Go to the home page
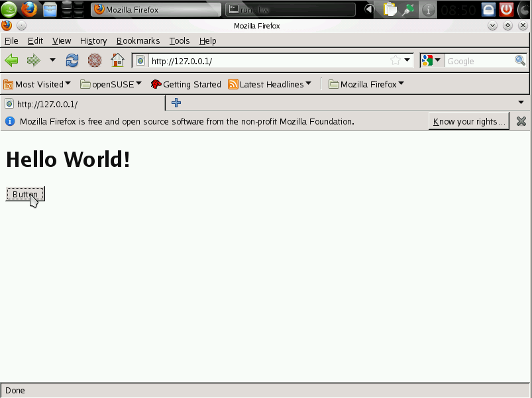Screen dimensions: 532x398 pos(117,60)
